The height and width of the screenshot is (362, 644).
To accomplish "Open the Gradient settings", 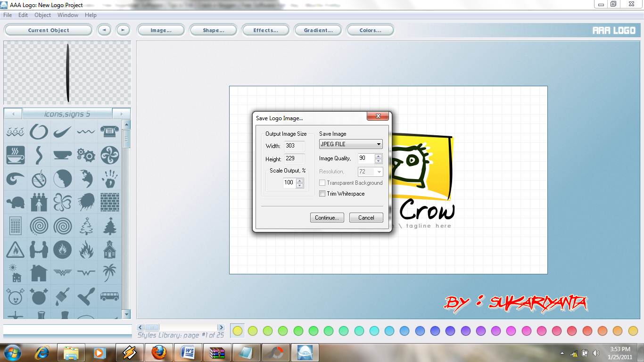I will pyautogui.click(x=318, y=30).
